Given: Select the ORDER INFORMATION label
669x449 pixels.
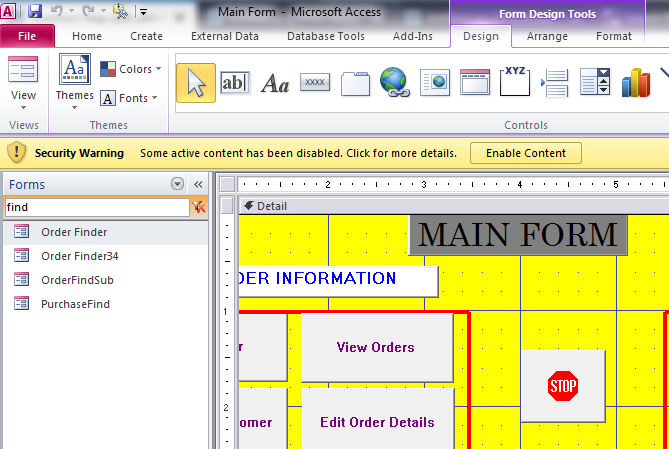Looking at the screenshot, I should coord(338,281).
